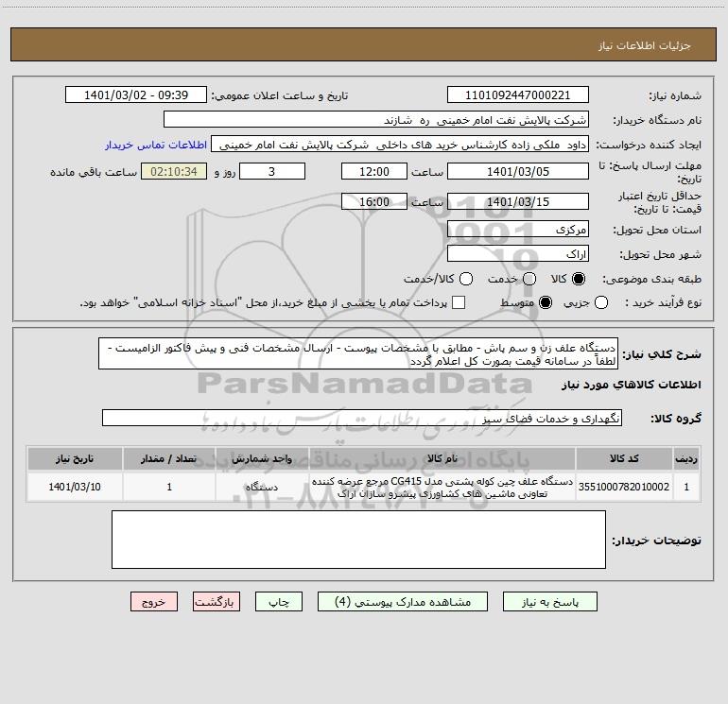Click the پاسخ به نیاز button

pyautogui.click(x=549, y=601)
